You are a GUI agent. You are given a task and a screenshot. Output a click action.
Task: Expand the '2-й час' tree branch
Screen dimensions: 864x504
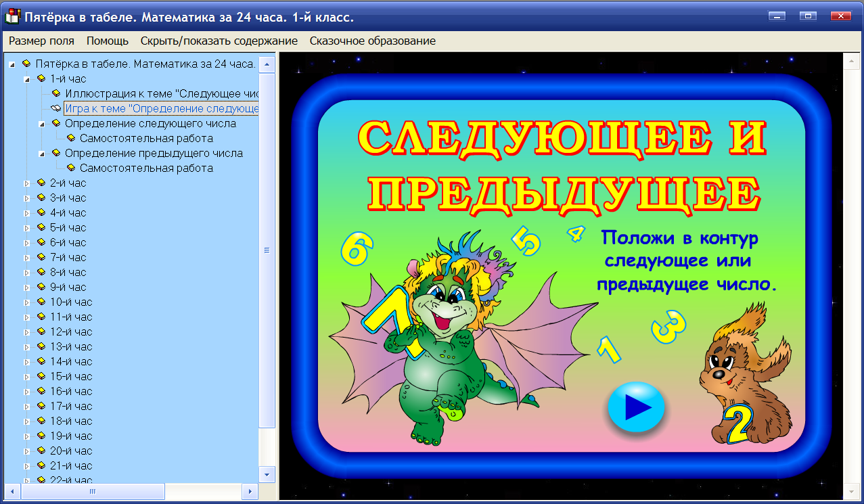[27, 182]
